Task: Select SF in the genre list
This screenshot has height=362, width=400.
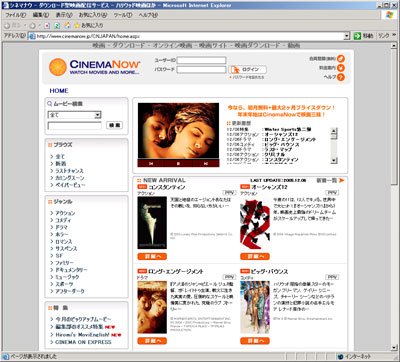Action: 59,256
